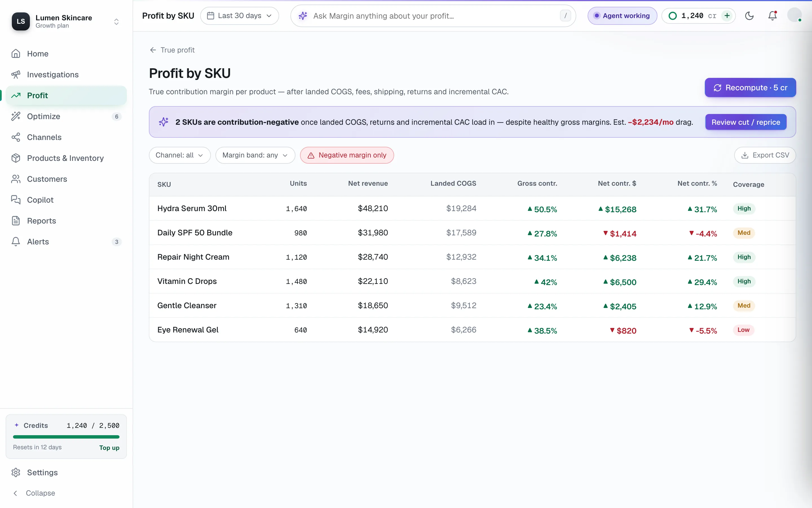Click the -5.5% net contribution value
Screen dimensions: 812x508
(703, 330)
